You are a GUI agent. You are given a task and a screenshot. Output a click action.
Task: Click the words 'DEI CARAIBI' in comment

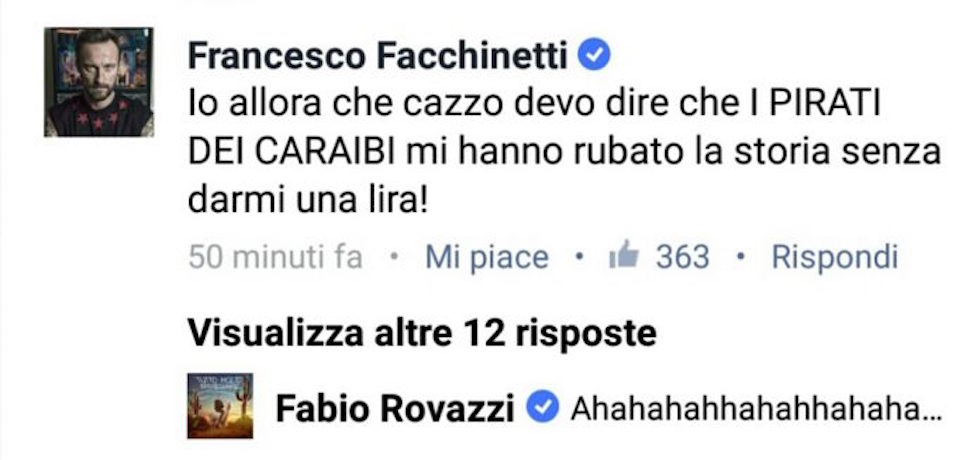[x=291, y=154]
